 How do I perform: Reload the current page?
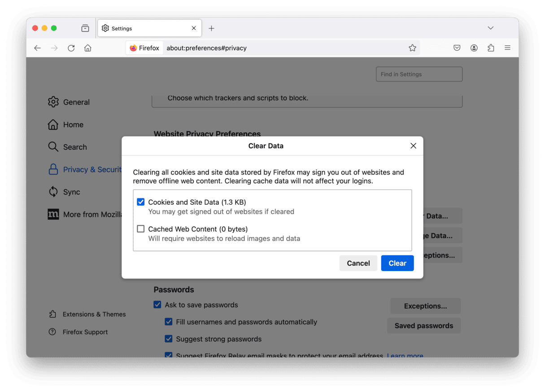point(71,48)
